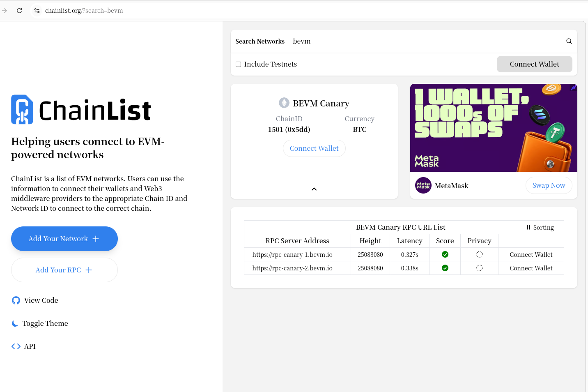
Task: Click green score check for rpc-canary-2
Action: pyautogui.click(x=445, y=268)
